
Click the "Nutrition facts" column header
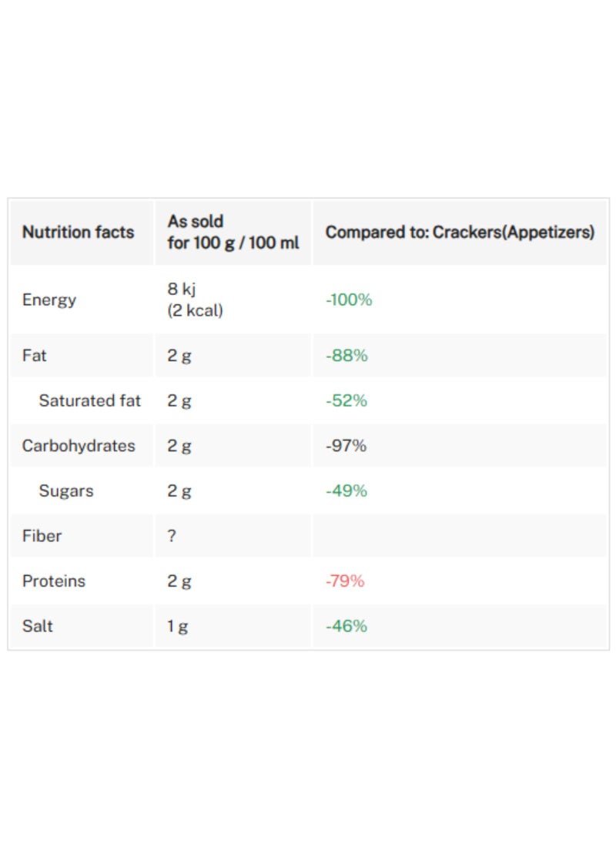point(78,233)
